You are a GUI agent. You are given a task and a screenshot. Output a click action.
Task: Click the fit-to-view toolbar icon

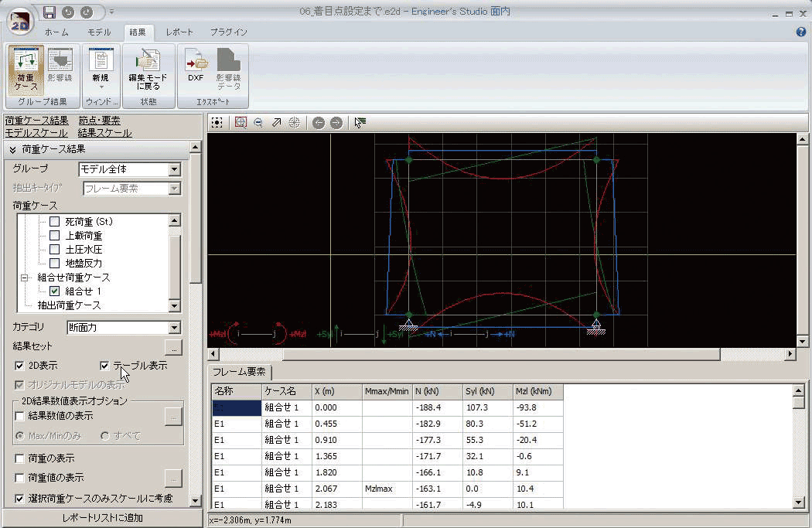pos(217,123)
